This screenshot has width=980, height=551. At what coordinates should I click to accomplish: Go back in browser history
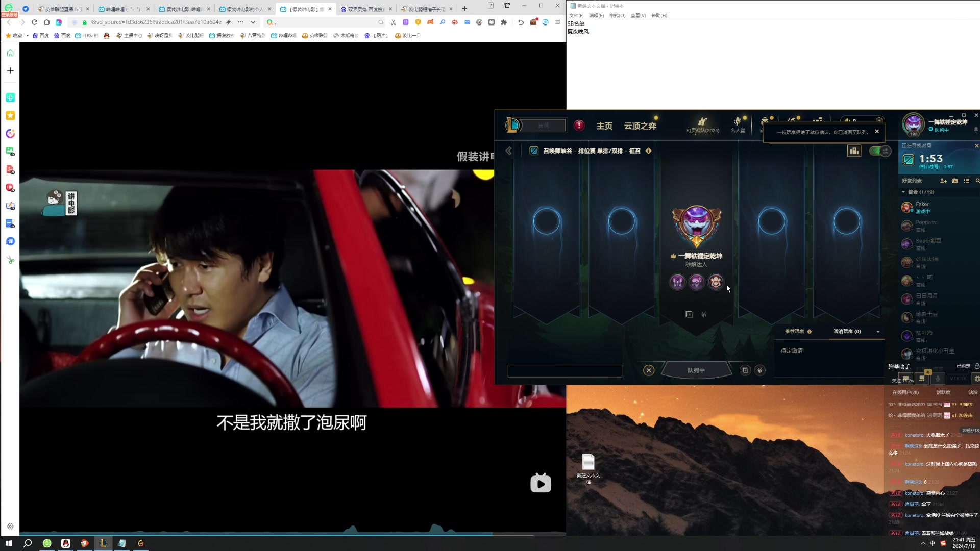(x=10, y=22)
